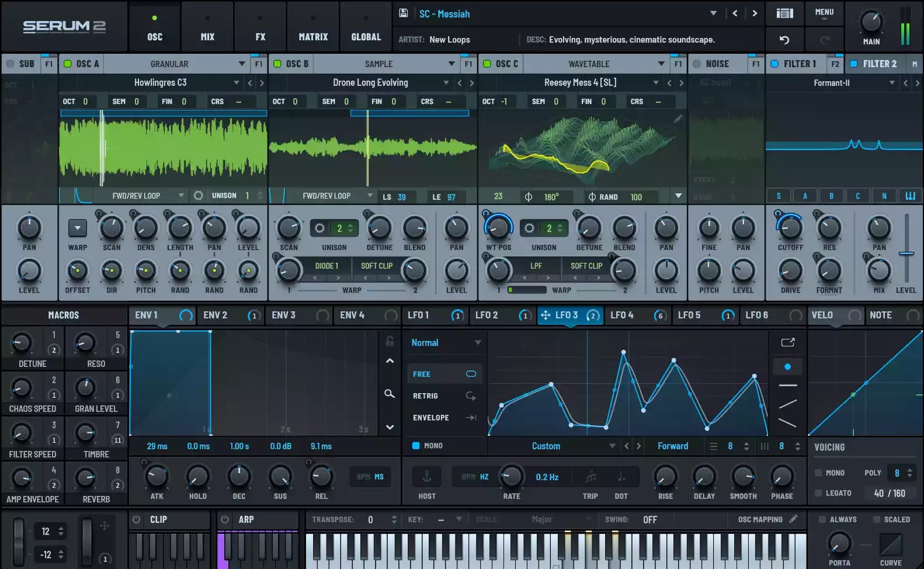The height and width of the screenshot is (569, 924).
Task: Open the preset browser icon
Action: [x=784, y=13]
